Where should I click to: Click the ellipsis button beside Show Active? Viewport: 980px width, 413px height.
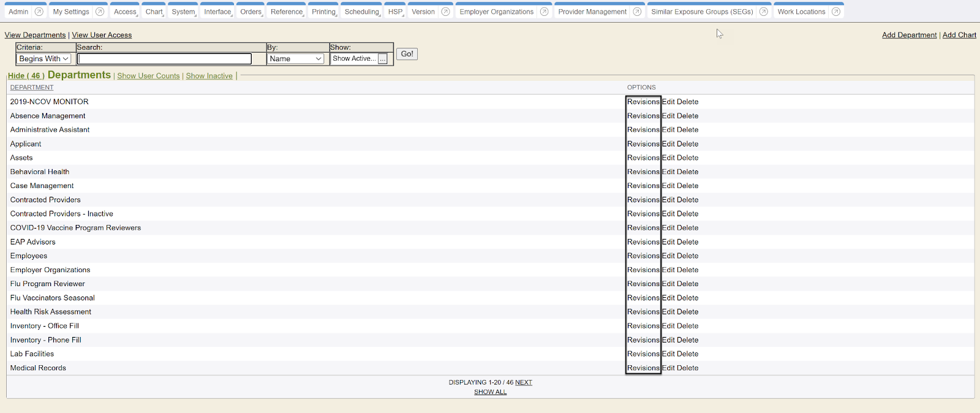(x=383, y=59)
